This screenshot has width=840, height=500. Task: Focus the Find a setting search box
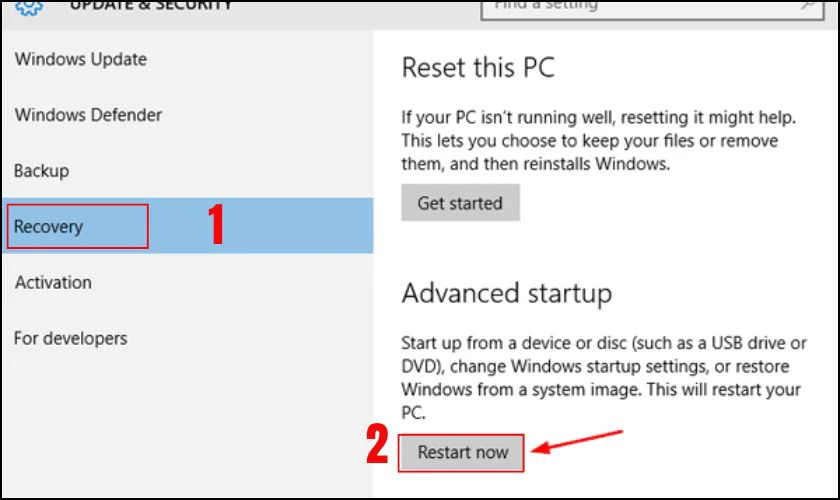pos(640,6)
